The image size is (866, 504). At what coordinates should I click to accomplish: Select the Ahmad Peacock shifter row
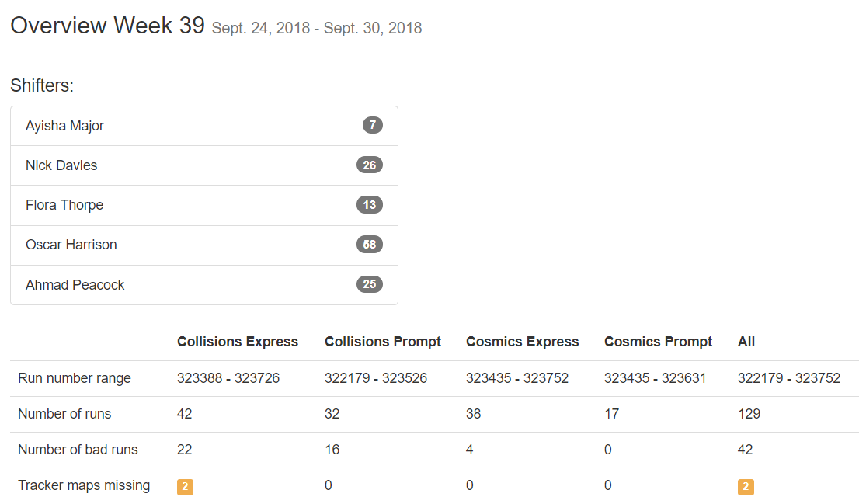point(204,285)
